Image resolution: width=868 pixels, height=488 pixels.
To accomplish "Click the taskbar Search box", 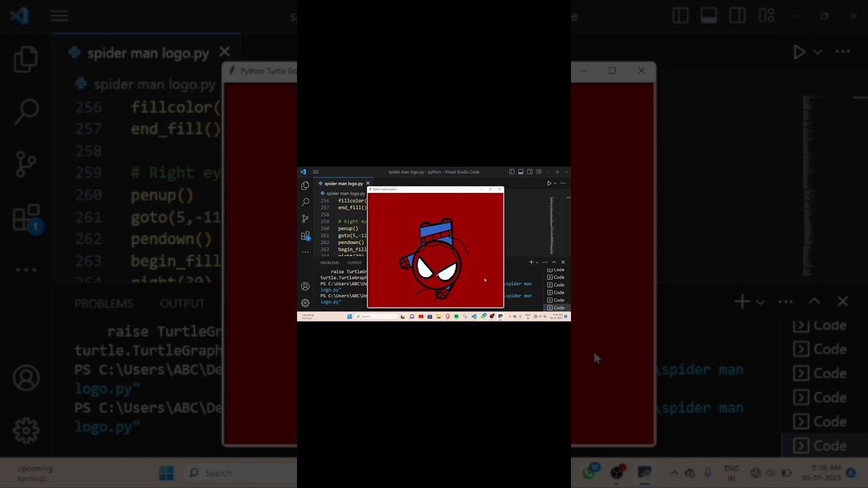I will tap(378, 317).
